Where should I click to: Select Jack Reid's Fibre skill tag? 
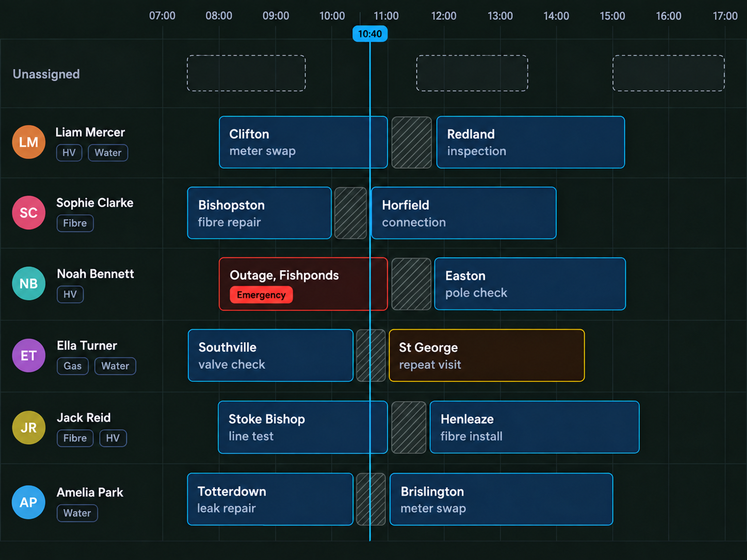click(x=75, y=438)
